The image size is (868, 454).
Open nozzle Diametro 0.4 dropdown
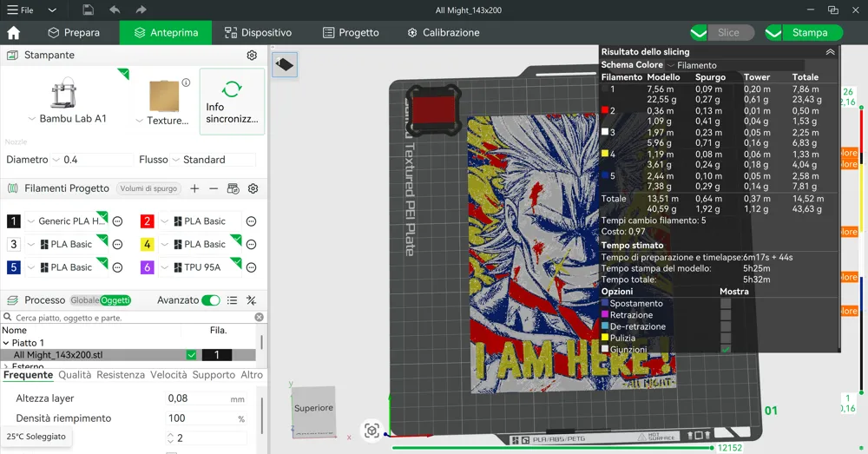tap(92, 160)
